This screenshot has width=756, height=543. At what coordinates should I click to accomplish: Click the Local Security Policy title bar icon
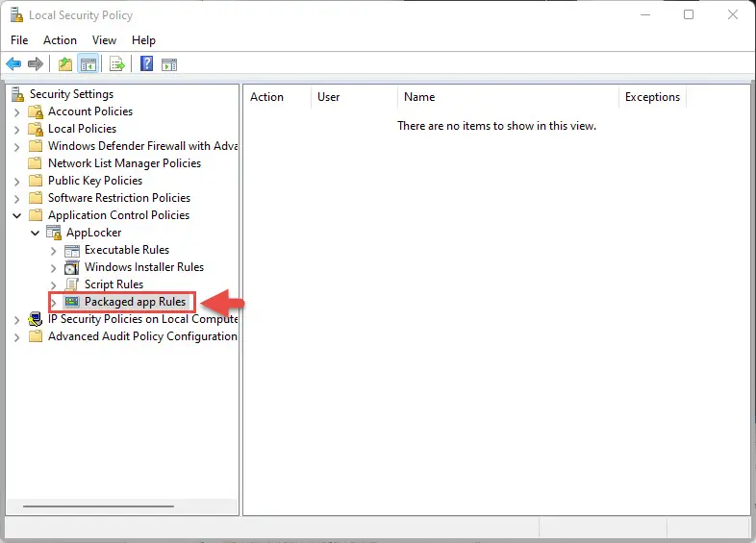(16, 15)
